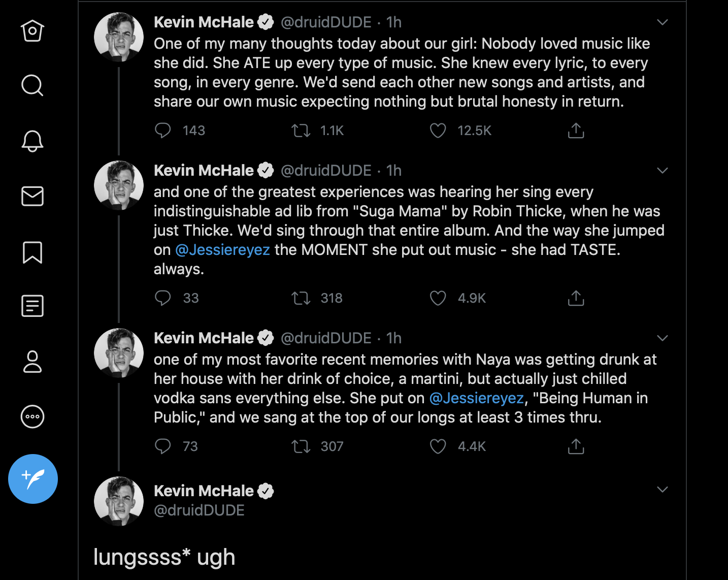
Task: Open the More options circle icon
Action: click(32, 417)
